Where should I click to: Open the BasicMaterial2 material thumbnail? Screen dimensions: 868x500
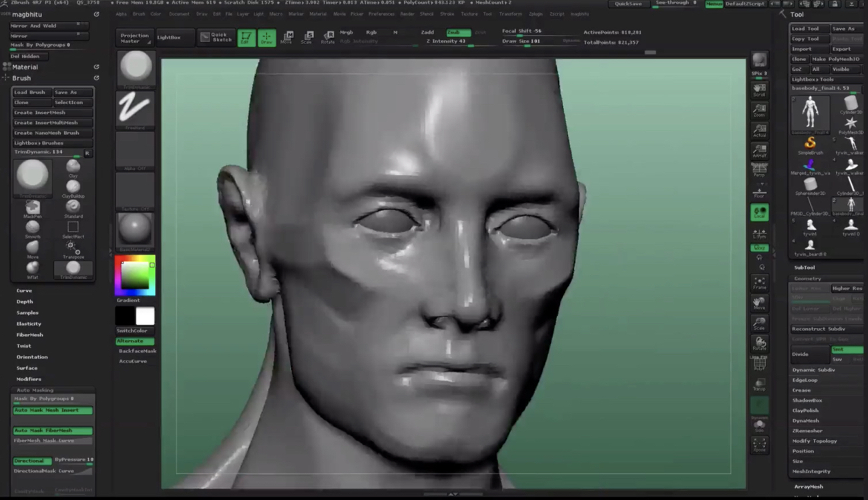point(136,231)
